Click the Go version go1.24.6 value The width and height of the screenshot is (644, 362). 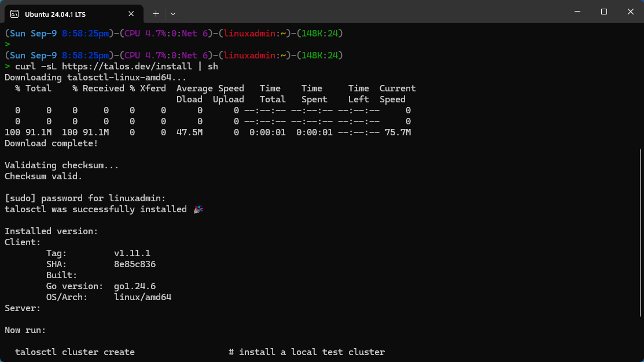135,286
